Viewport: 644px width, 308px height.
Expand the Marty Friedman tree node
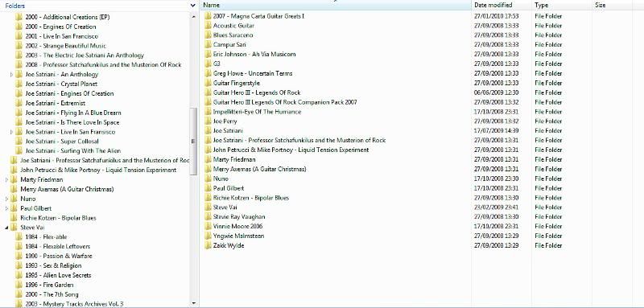pyautogui.click(x=6, y=179)
